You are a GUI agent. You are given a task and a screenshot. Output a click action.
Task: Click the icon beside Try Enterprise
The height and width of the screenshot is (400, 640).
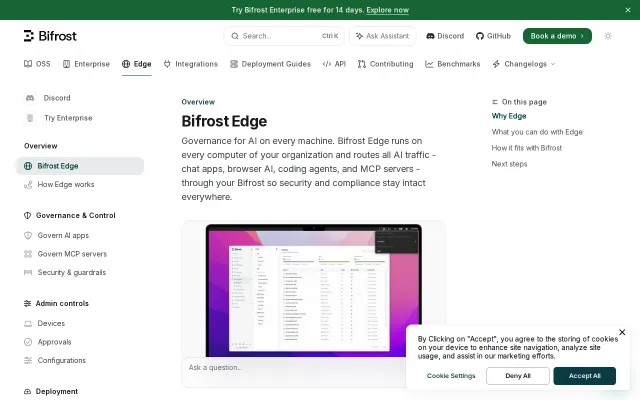(30, 118)
